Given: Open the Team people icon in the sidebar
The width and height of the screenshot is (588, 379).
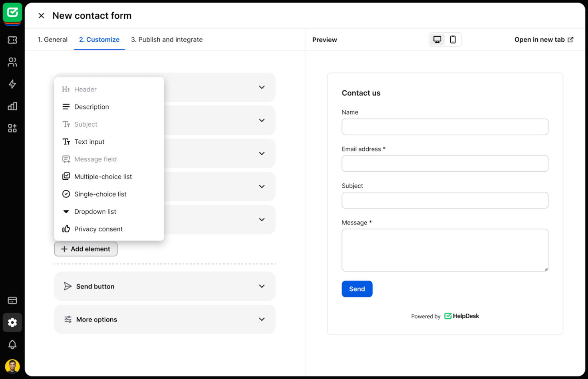Looking at the screenshot, I should pyautogui.click(x=12, y=62).
